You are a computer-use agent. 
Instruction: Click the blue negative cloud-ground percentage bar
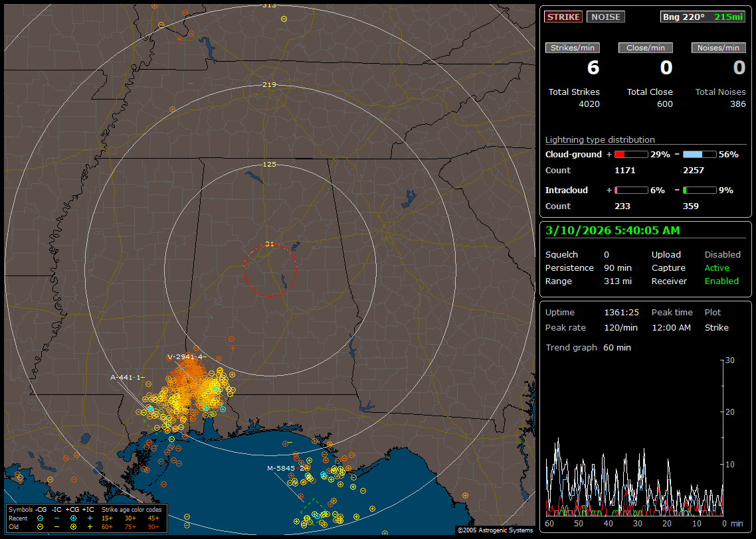(700, 154)
